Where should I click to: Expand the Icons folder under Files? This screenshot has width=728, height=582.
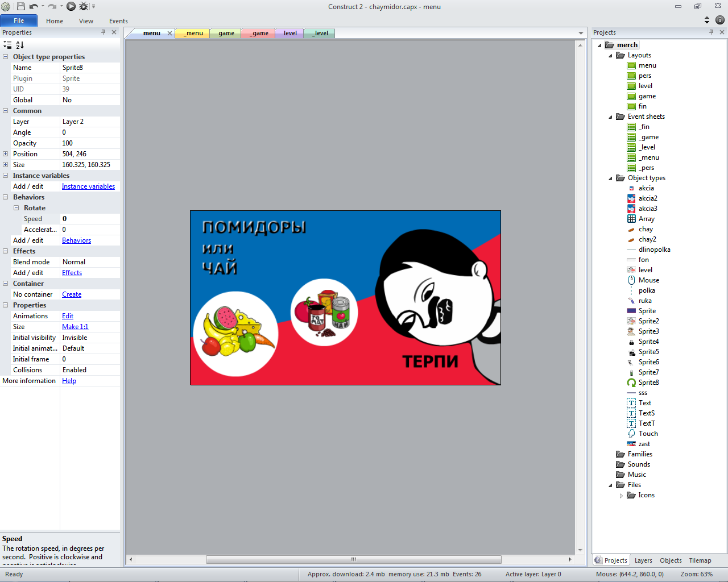(621, 496)
